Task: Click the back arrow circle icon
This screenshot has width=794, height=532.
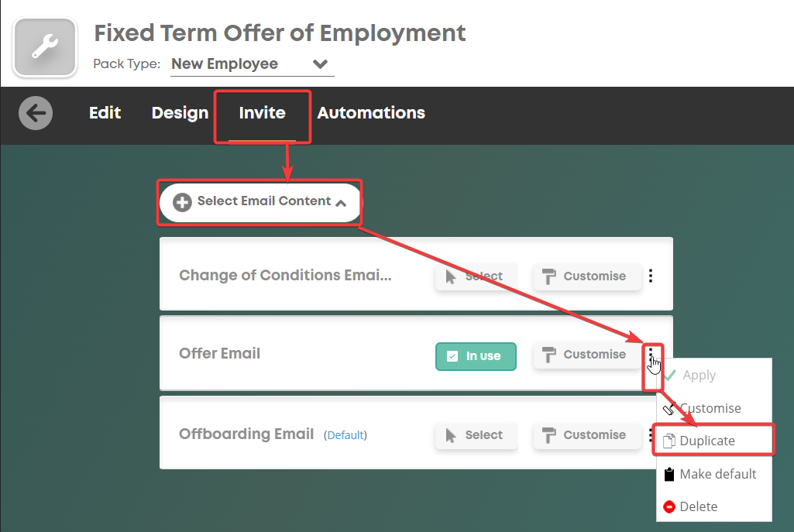Action: point(36,113)
